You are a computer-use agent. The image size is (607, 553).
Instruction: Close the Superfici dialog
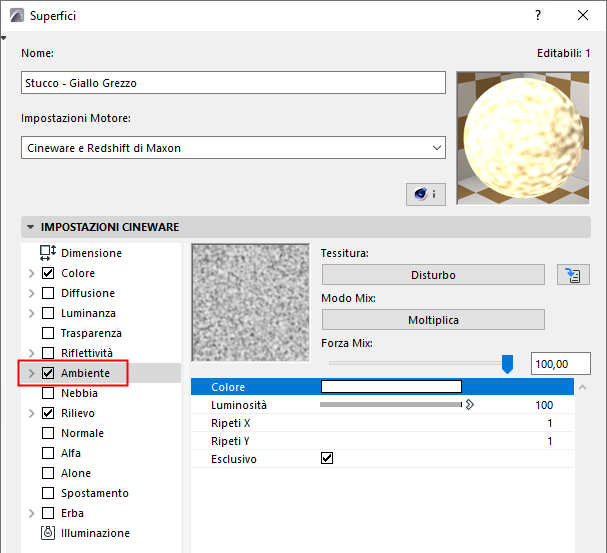(x=583, y=15)
